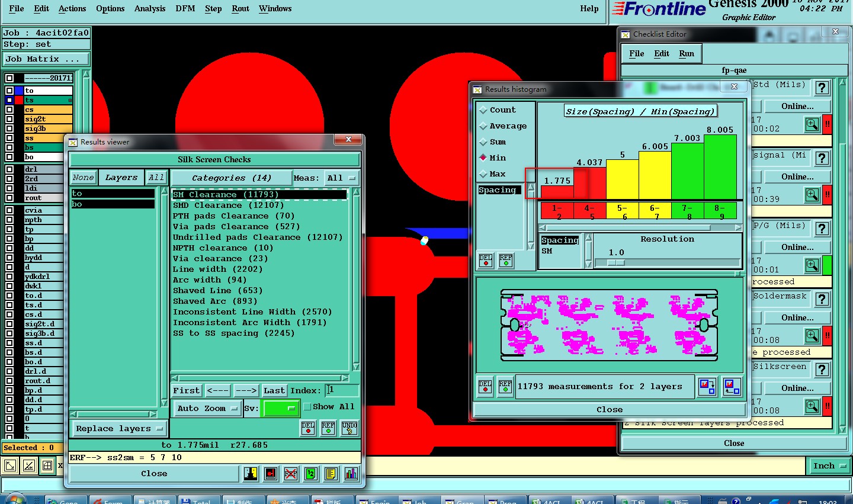This screenshot has width=853, height=504.
Task: Click the red-square icon left of crossed-out REF
Action: [x=271, y=474]
